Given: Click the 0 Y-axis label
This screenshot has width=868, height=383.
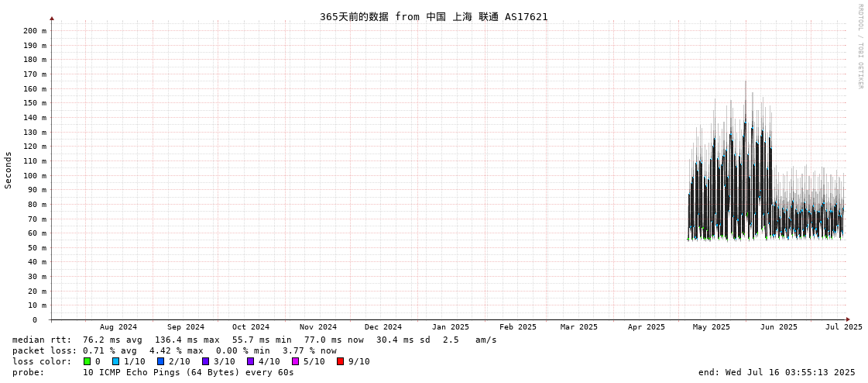Looking at the screenshot, I should (34, 320).
